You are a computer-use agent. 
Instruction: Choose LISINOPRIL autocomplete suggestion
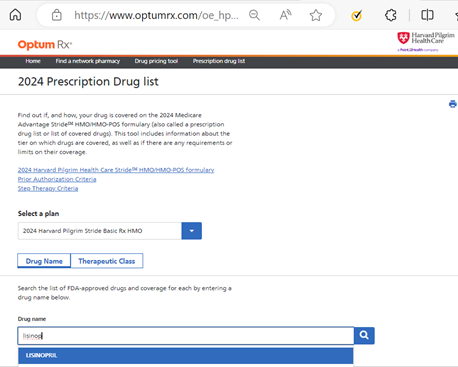pos(186,356)
